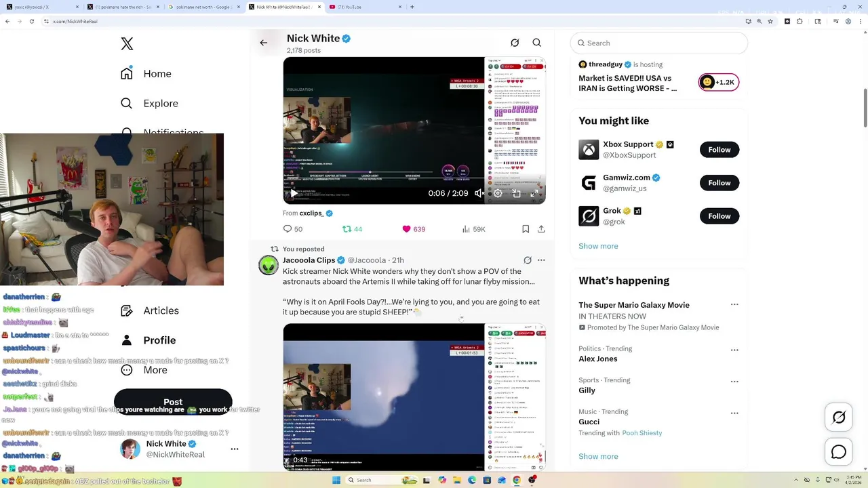Follow Xbox Support
This screenshot has height=488, width=868.
(719, 150)
